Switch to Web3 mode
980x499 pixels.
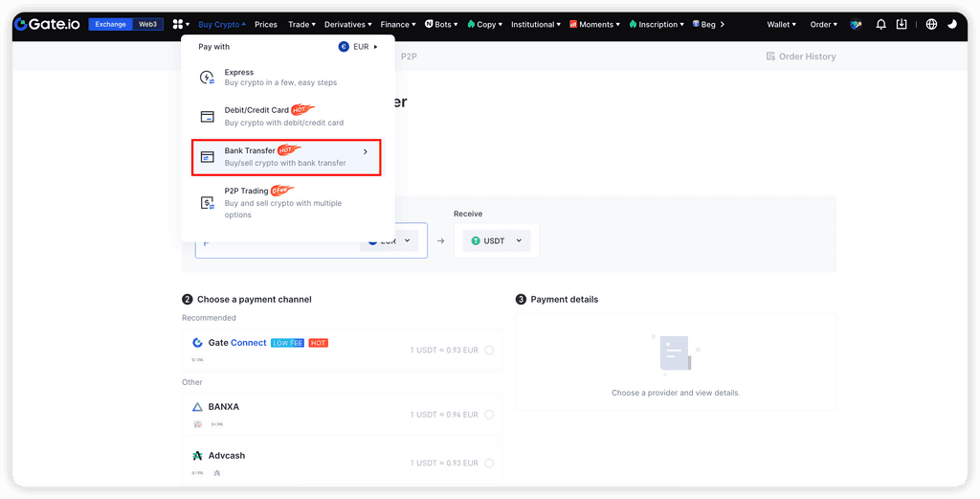(149, 24)
